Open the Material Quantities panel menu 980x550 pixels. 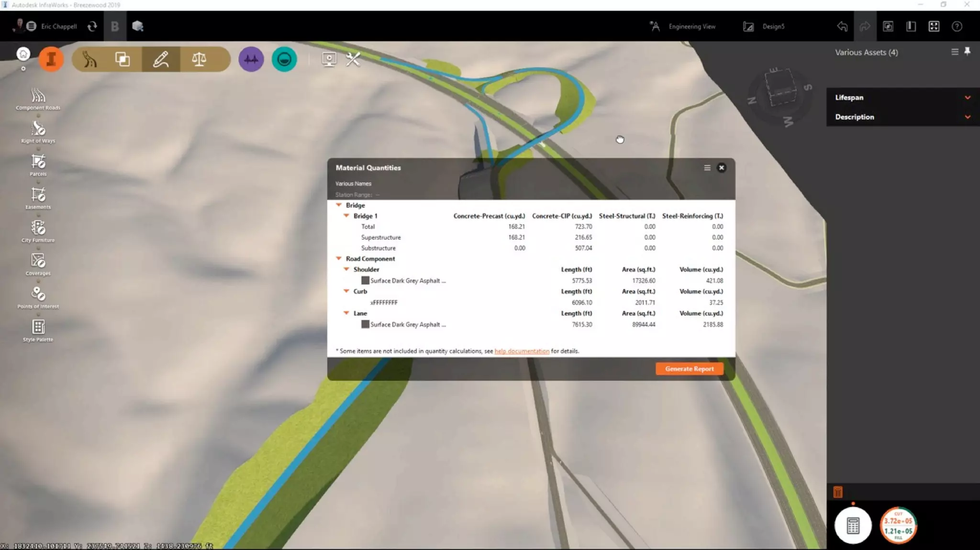pos(707,168)
